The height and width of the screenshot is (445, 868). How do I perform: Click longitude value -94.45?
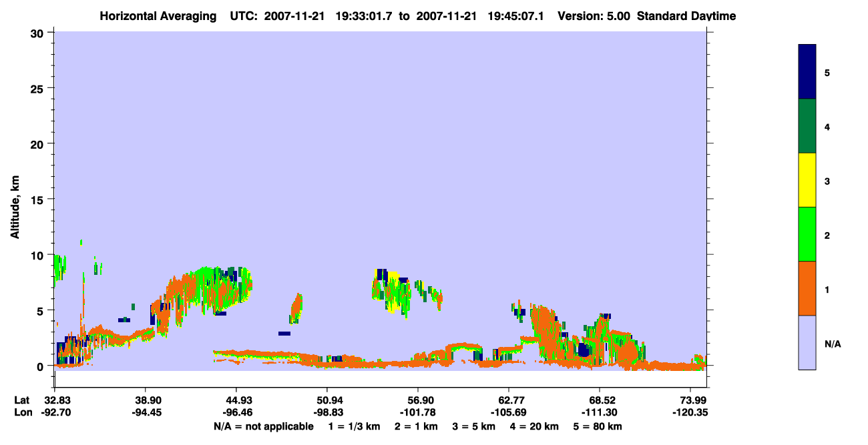point(146,412)
